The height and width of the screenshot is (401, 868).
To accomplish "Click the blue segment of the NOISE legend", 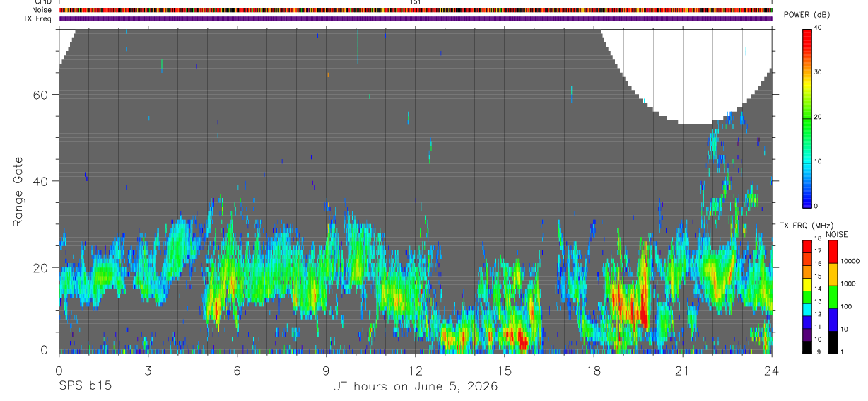I will tap(833, 320).
